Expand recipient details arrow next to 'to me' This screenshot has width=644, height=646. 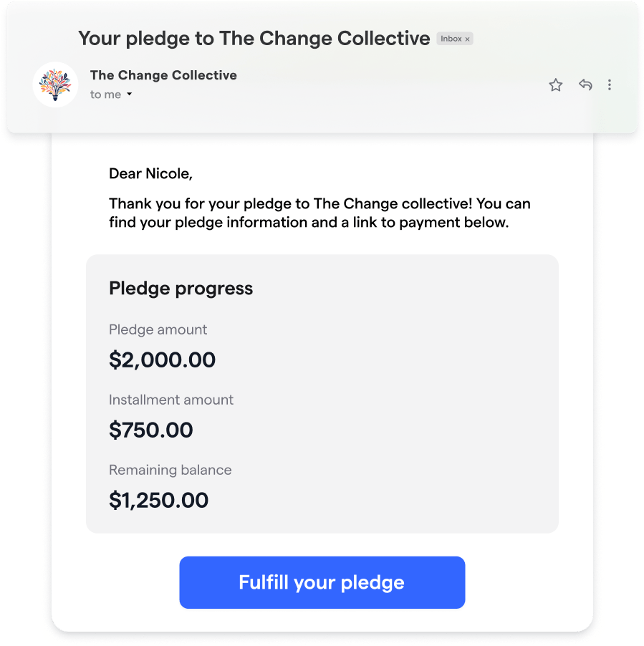click(129, 95)
